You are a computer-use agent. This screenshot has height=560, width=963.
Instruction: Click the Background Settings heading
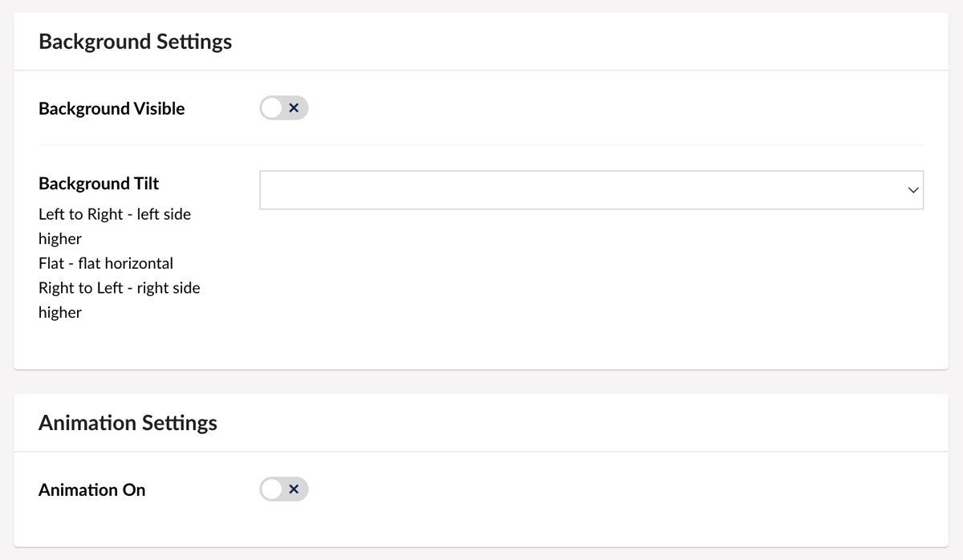point(135,42)
